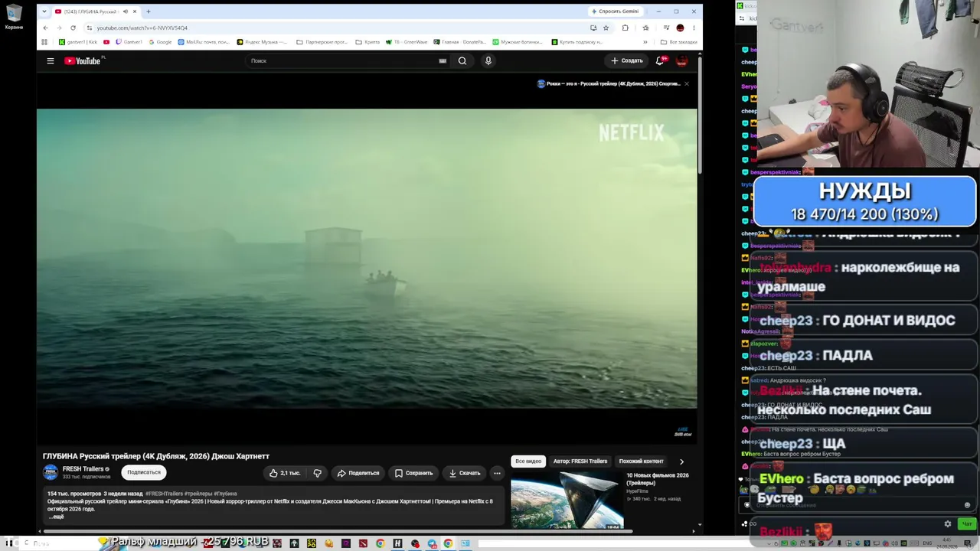The width and height of the screenshot is (980, 551).
Task: Open the 10 Новых фильмов 2026 thumbnail
Action: (567, 500)
